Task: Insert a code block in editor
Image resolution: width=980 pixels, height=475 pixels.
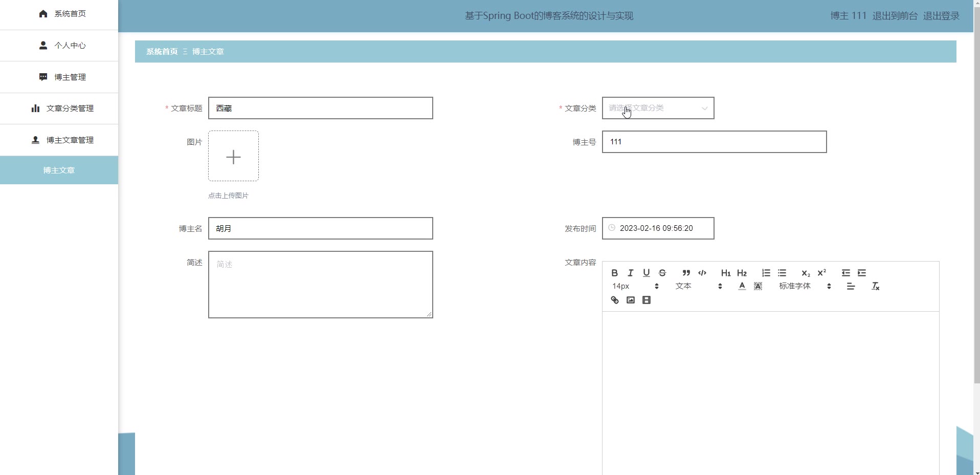Action: (x=702, y=273)
